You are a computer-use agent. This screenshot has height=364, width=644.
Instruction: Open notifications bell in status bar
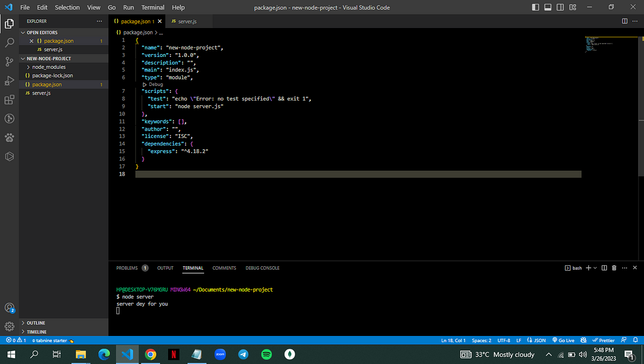click(x=635, y=340)
